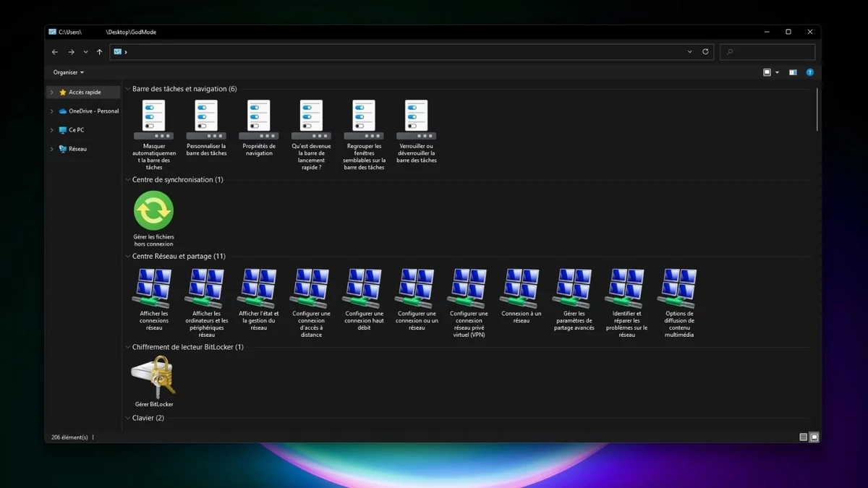
Task: Open the Organiser menu
Action: click(x=69, y=72)
